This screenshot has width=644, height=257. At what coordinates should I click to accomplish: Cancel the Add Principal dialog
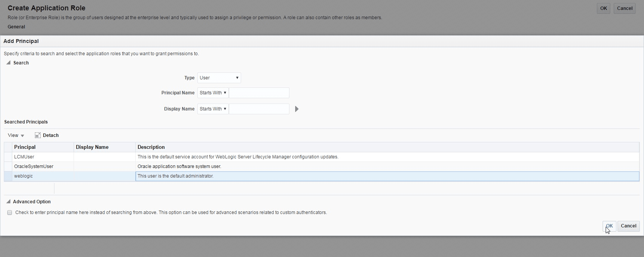pos(628,226)
